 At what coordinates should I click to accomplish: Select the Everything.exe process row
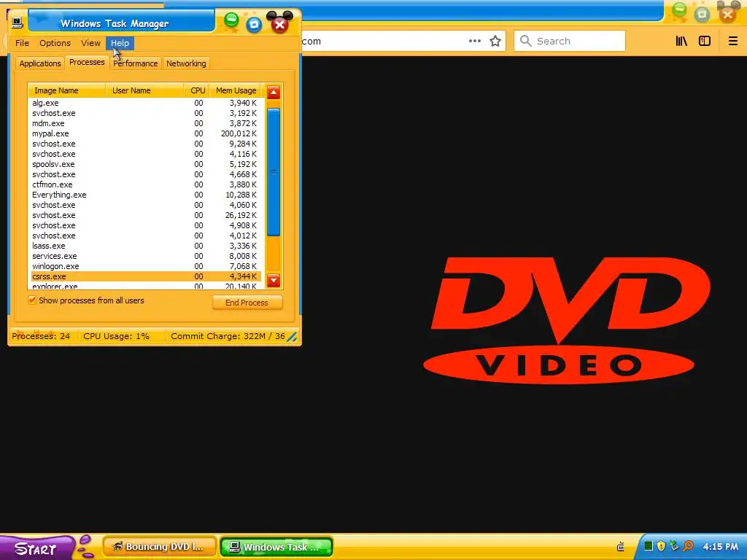point(144,195)
